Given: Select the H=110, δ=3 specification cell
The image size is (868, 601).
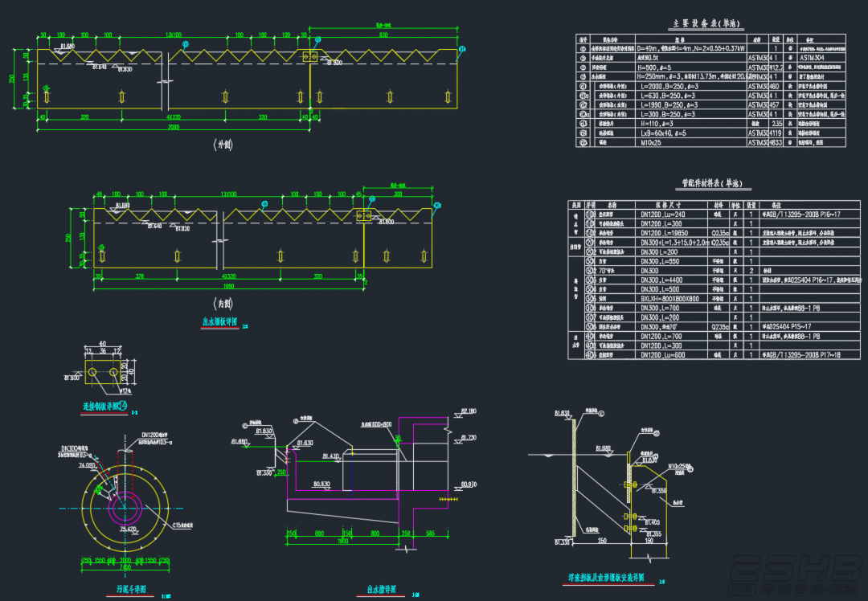Looking at the screenshot, I should pos(657,124).
